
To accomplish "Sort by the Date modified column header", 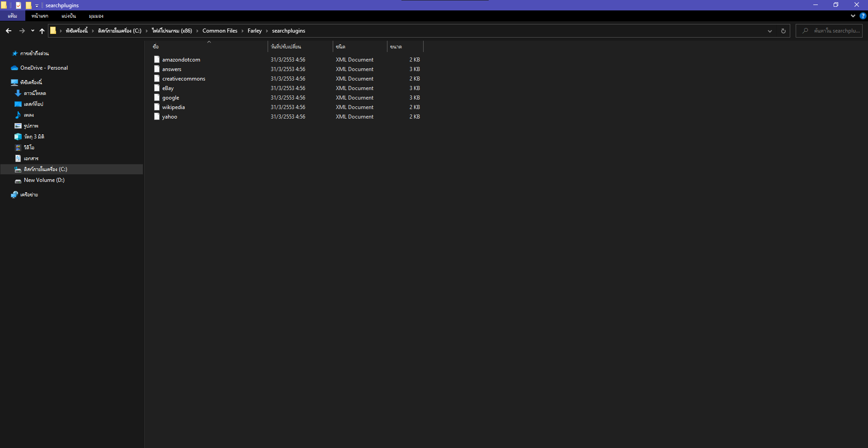I will tap(300, 47).
